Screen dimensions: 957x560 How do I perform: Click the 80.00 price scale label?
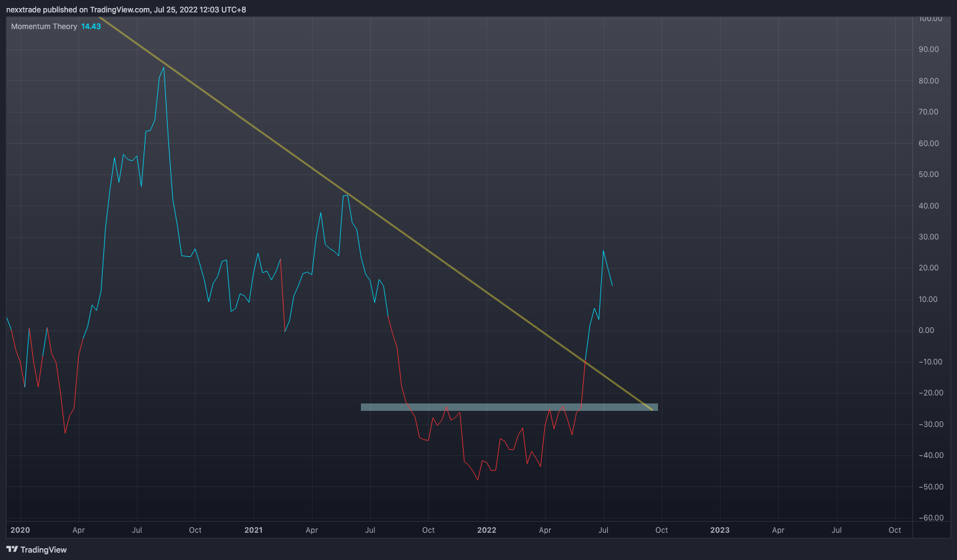click(x=929, y=81)
